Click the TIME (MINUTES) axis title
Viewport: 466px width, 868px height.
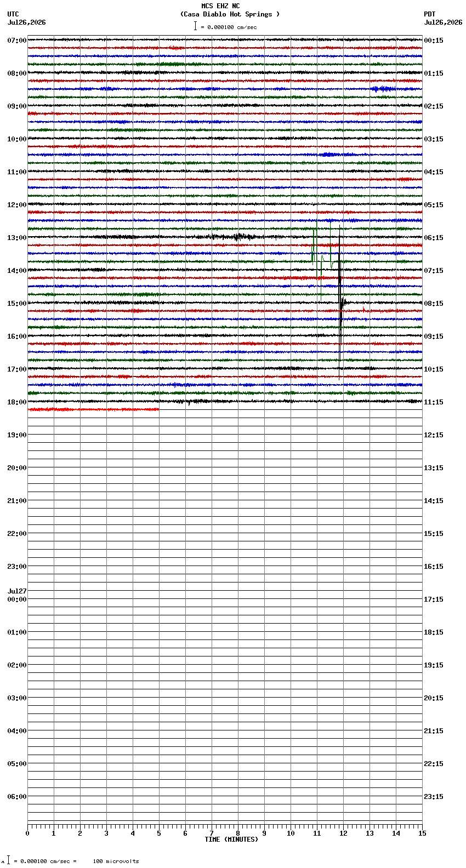pyautogui.click(x=231, y=840)
